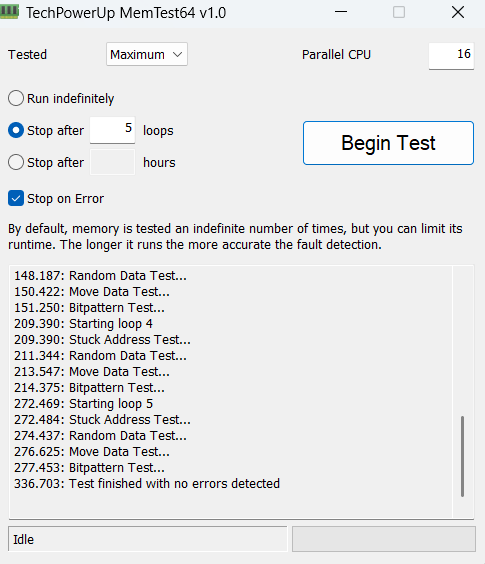Click the Parallel CPU value field

pyautogui.click(x=451, y=55)
